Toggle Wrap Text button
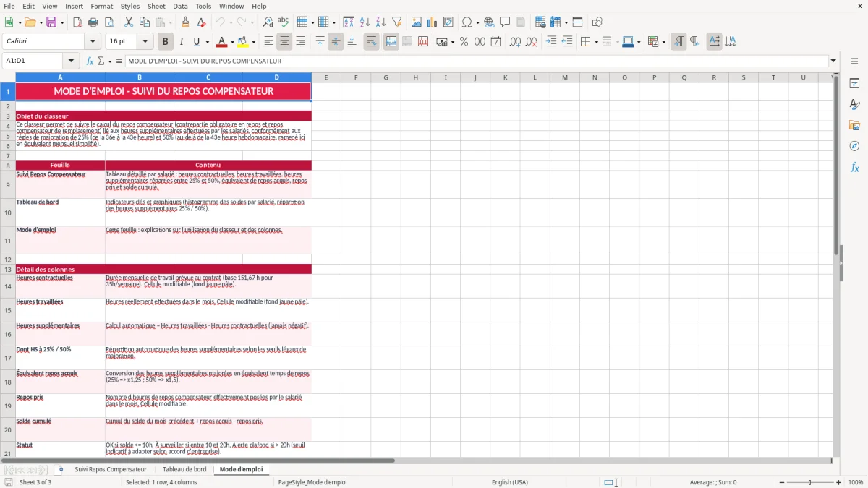868x488 pixels. click(x=371, y=42)
